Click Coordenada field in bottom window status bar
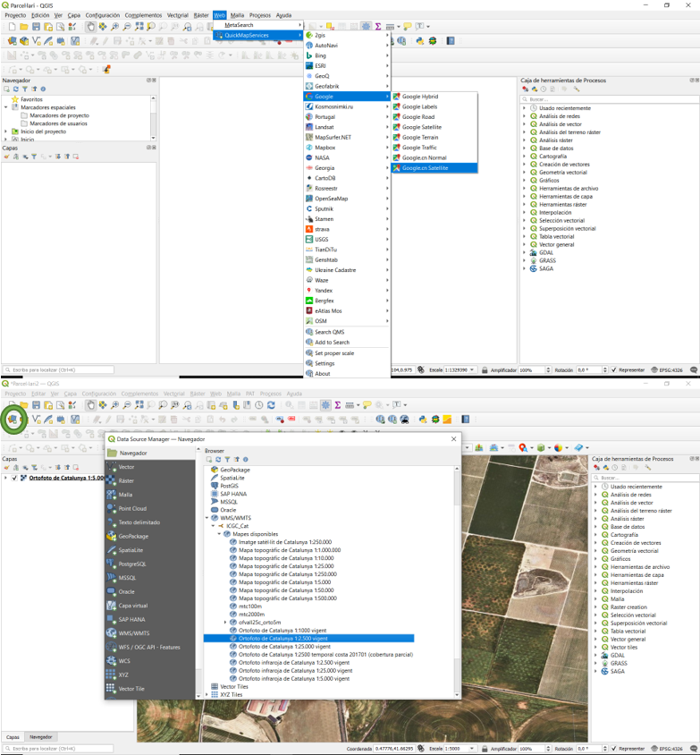Viewport: 700px width, 755px height. coord(394,748)
